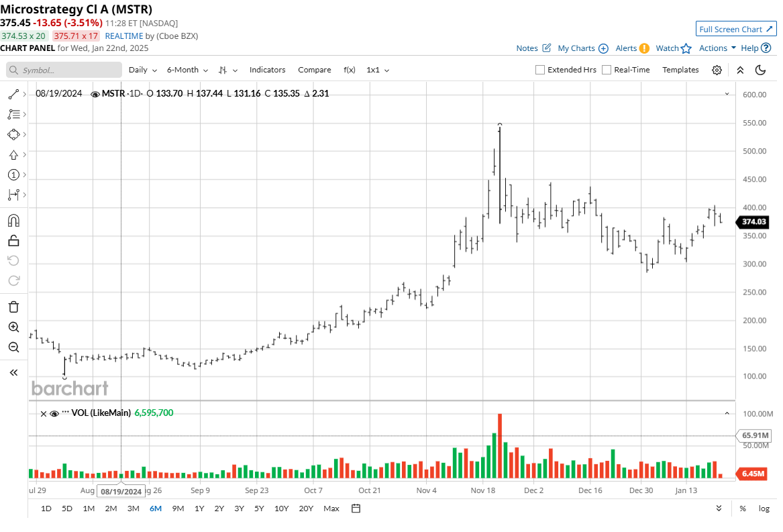The width and height of the screenshot is (783, 532).
Task: Click the Alerts link
Action: (626, 48)
